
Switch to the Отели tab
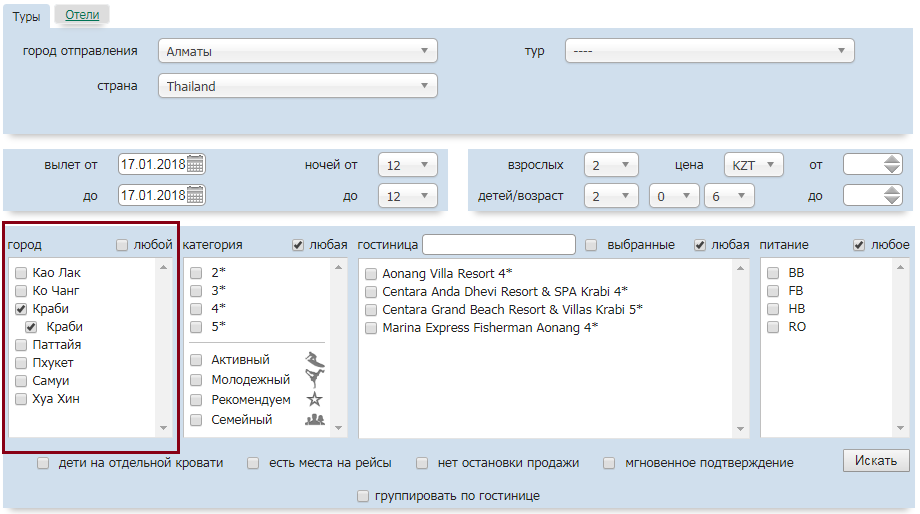82,15
